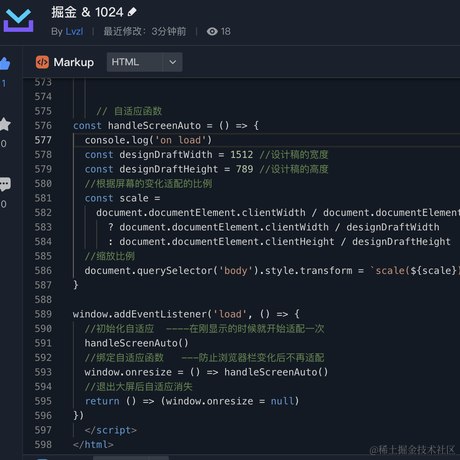Viewport: 460px width, 460px height.
Task: Click the console.log('on load') line
Action: 148,140
